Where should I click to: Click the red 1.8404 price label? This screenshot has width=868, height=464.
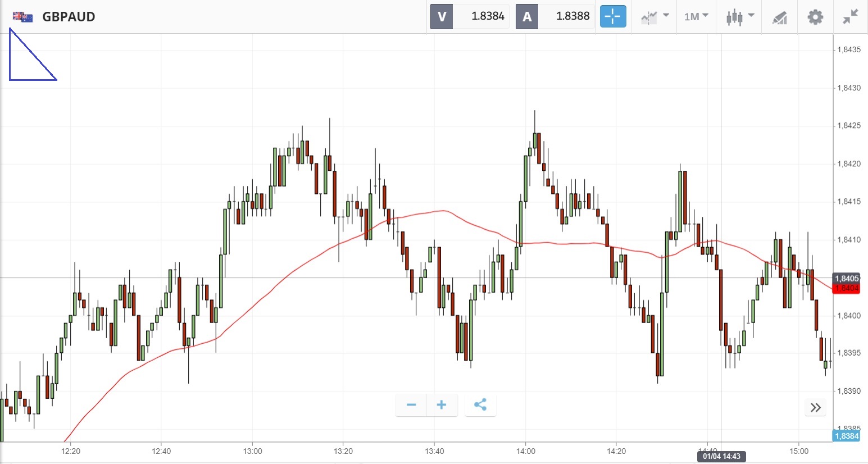[846, 289]
